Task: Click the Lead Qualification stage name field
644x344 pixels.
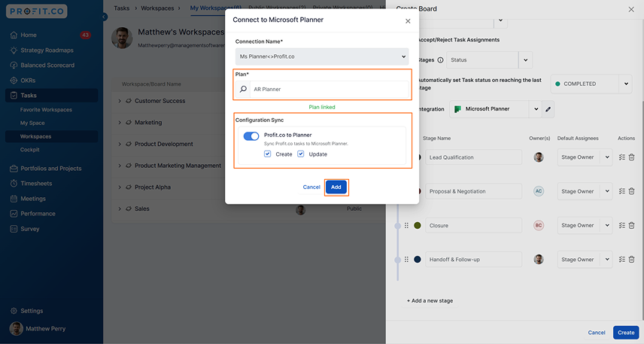Action: click(x=473, y=157)
